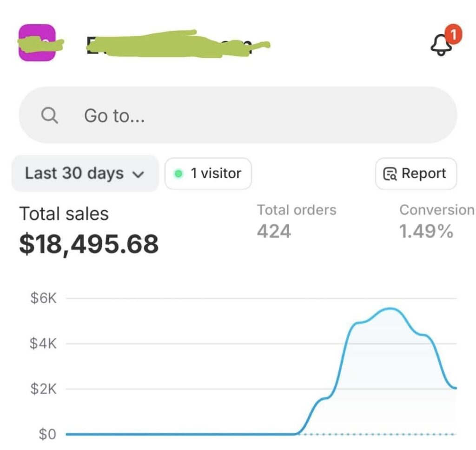Open the Report button
The image size is (476, 450).
(416, 174)
